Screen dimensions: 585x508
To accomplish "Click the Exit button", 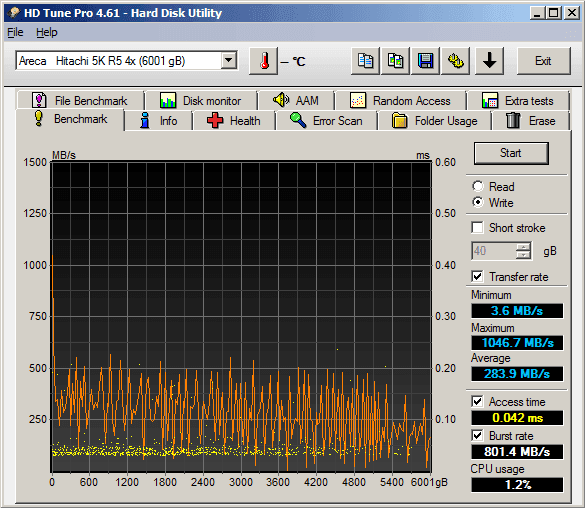I will pos(544,61).
